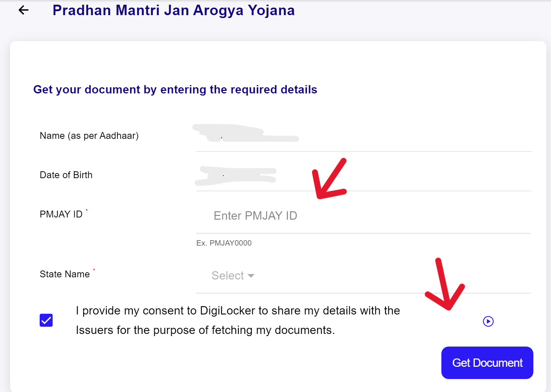
Task: Click Get Document to fetch the document
Action: pyautogui.click(x=487, y=362)
